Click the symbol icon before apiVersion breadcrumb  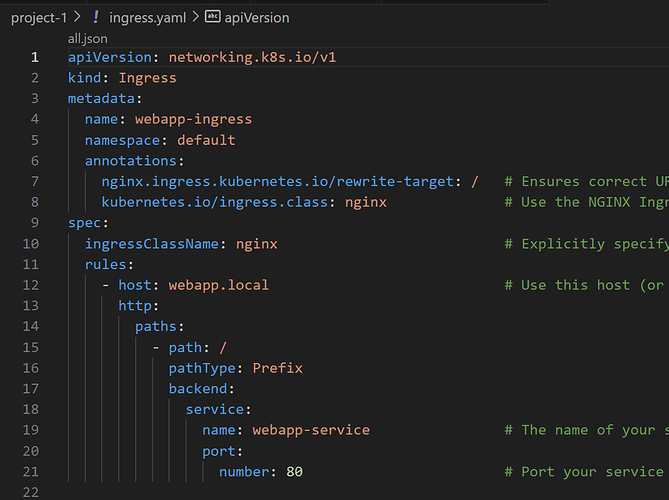(213, 17)
